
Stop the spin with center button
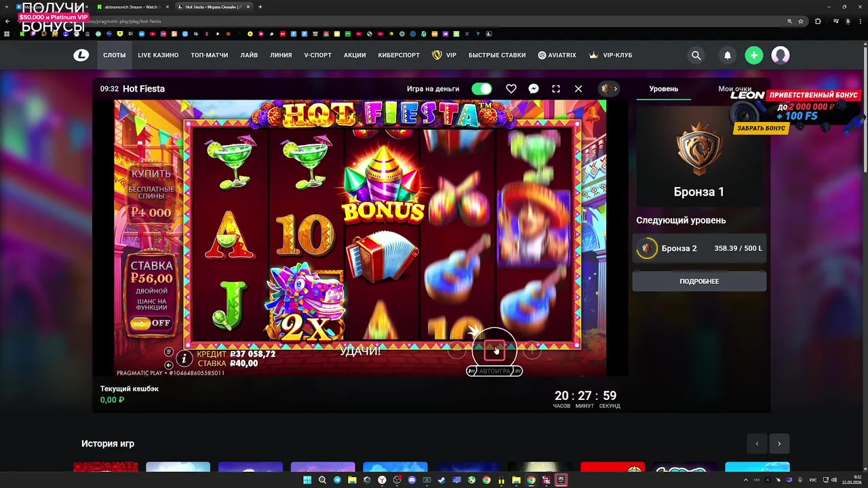tap(494, 350)
